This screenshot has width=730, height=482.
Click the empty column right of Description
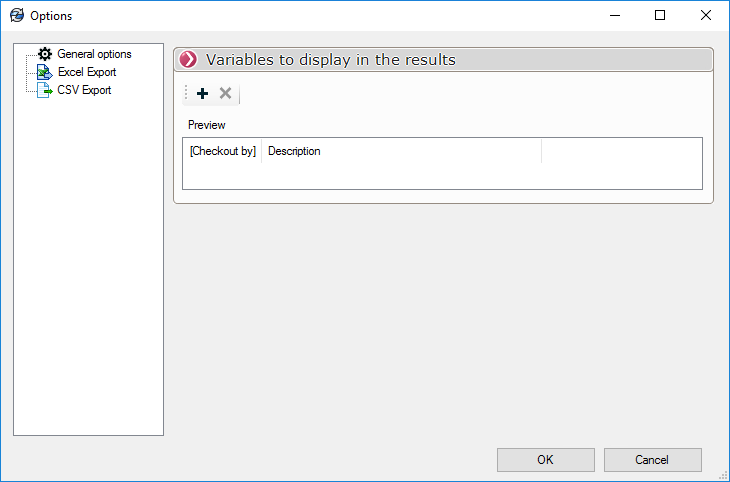620,151
